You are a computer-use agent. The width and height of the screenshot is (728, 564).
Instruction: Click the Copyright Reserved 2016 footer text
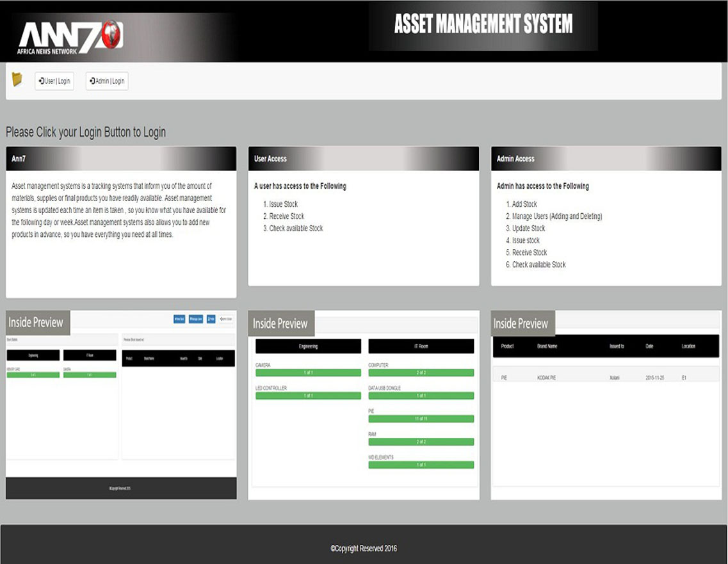tap(364, 549)
